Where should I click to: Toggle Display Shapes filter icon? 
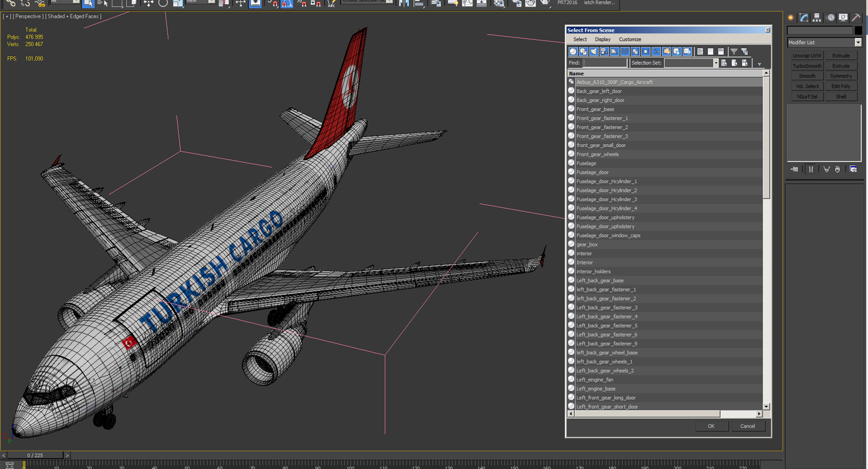pyautogui.click(x=584, y=52)
